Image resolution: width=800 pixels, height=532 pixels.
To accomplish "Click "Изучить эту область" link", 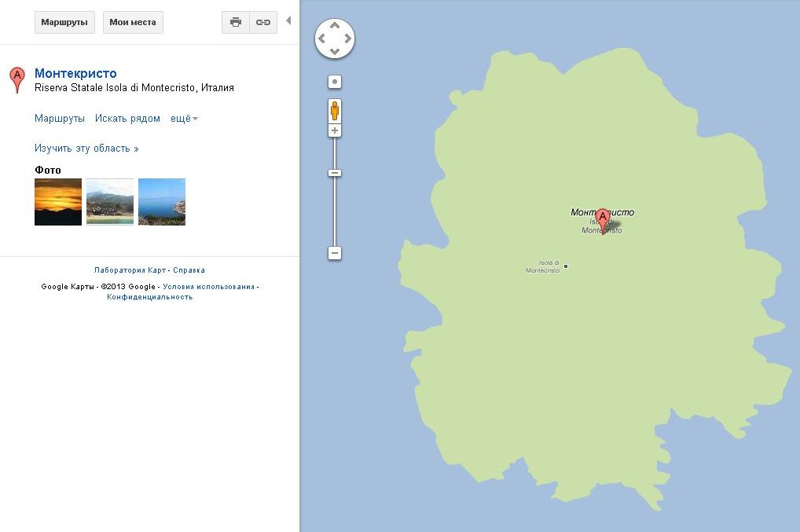I will click(86, 149).
